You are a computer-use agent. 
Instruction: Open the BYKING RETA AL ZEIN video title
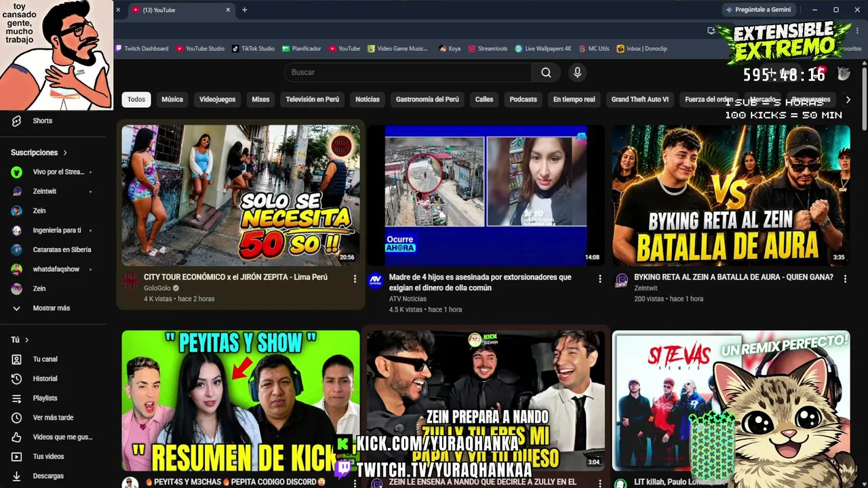(x=734, y=277)
